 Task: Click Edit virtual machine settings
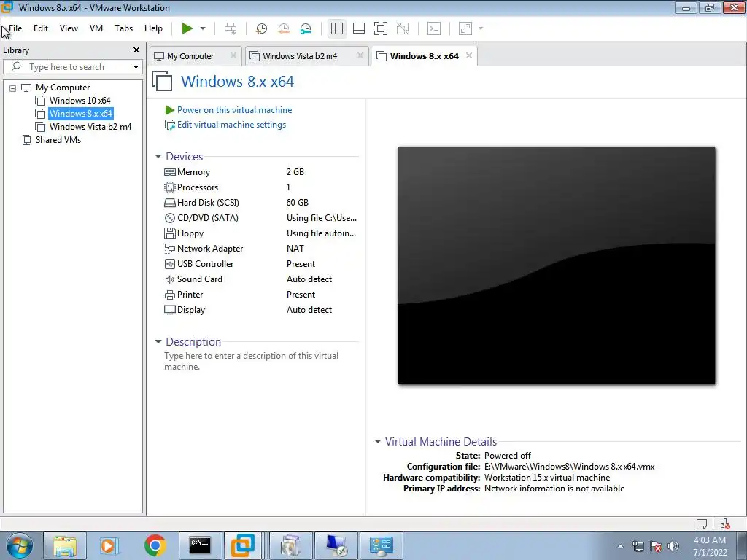coord(231,125)
